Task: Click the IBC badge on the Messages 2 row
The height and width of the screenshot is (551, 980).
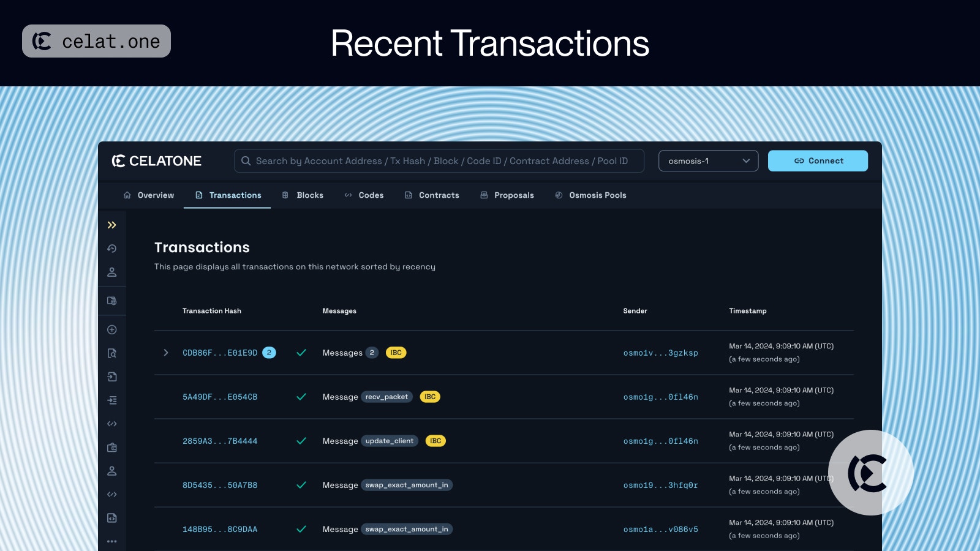Action: point(396,353)
